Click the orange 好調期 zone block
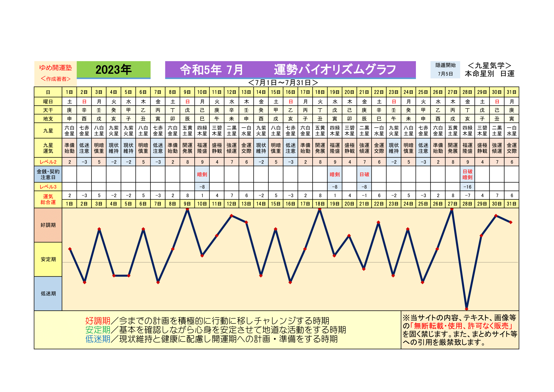This screenshot has height=392, width=554. click(48, 225)
